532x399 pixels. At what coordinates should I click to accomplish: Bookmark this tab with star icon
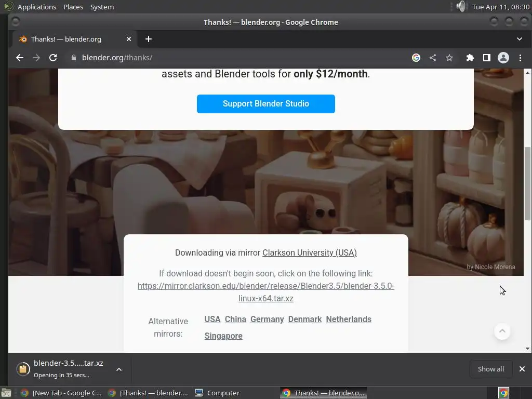coord(449,58)
